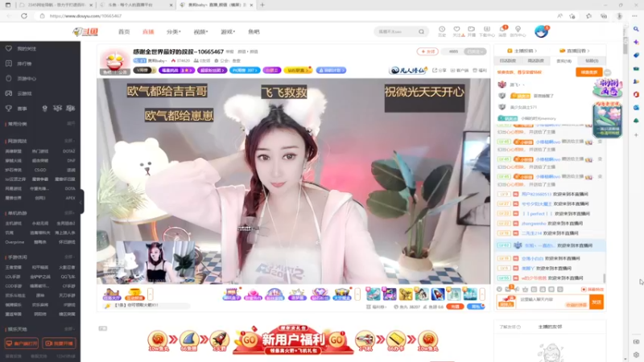
Task: Expand the 分类 category dropdown
Action: [x=173, y=31]
